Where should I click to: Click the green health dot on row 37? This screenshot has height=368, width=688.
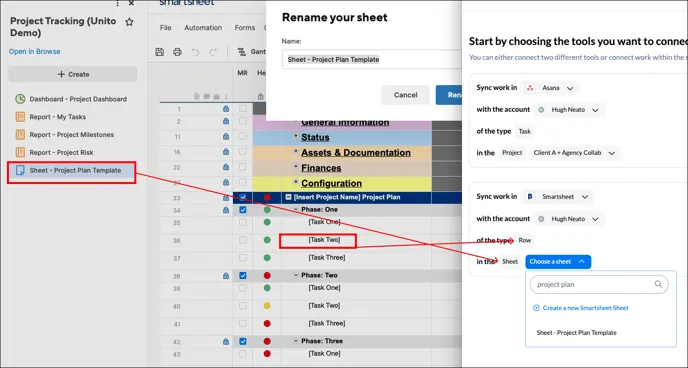(267, 258)
